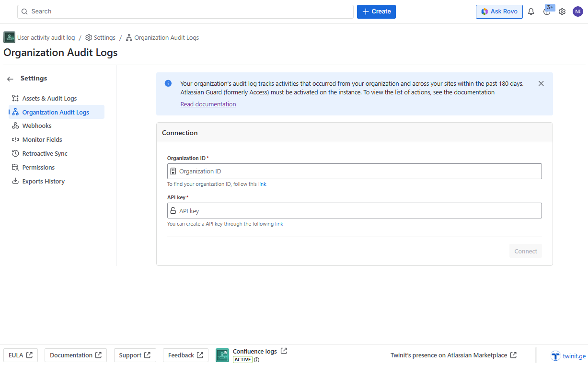The image size is (588, 366).
Task: Open the help icon with 3+ badge
Action: coord(547,11)
